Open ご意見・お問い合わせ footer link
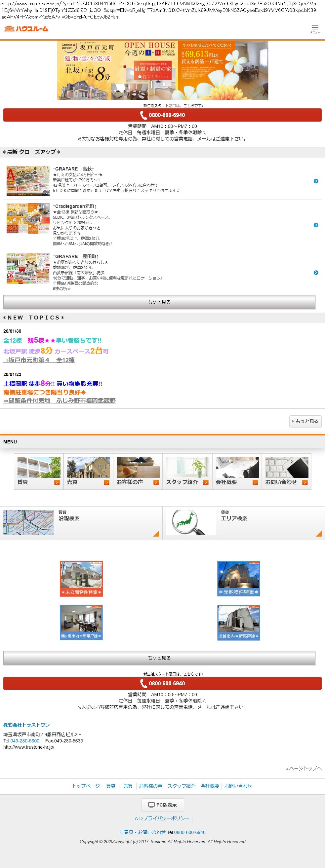 [x=142, y=832]
